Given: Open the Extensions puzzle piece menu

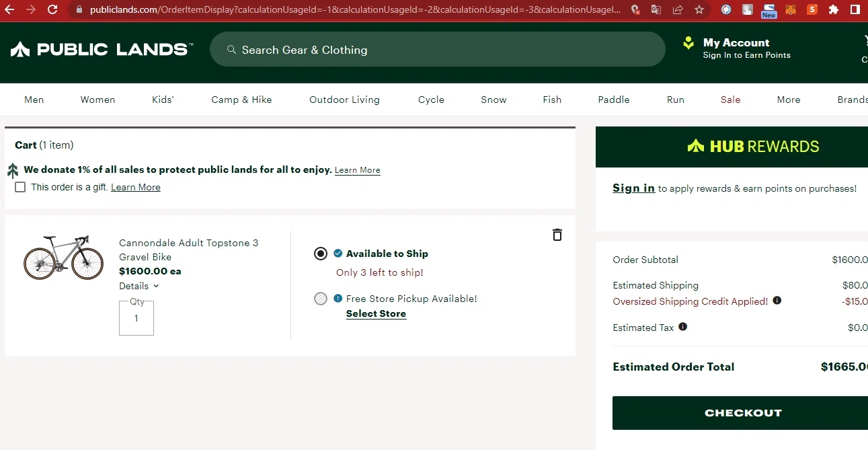Looking at the screenshot, I should [x=834, y=10].
